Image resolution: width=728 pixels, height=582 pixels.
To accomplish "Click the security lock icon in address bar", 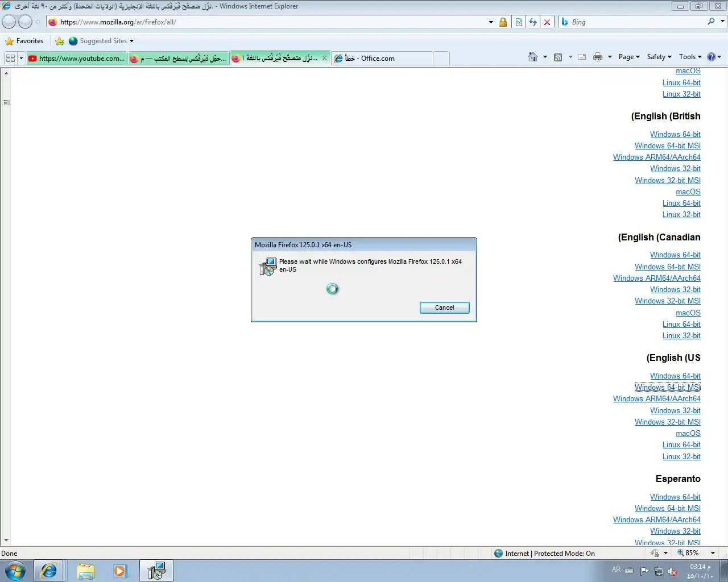I will click(x=503, y=22).
